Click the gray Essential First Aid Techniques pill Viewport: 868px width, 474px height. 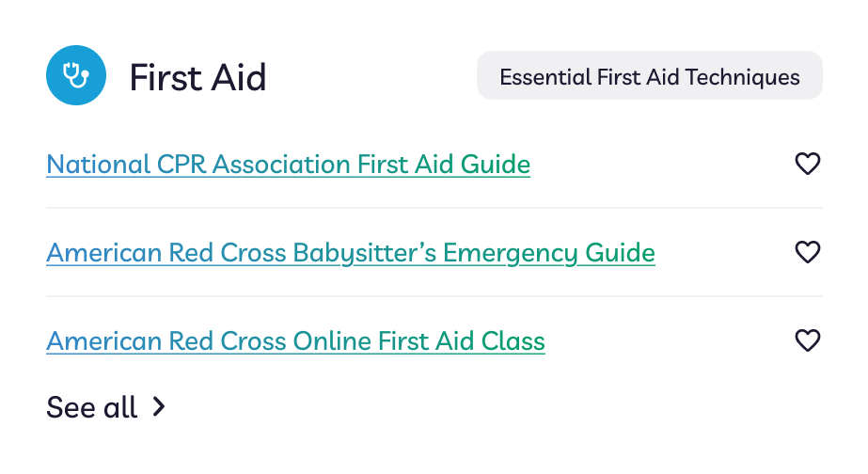pos(649,76)
